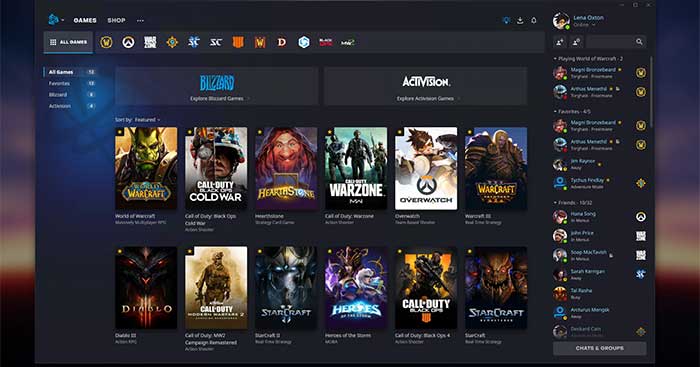Click the friends search magnifier icon

point(639,42)
